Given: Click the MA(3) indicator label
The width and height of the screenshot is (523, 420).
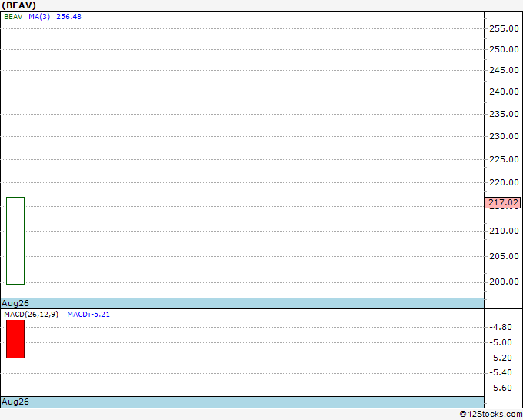Looking at the screenshot, I should click(39, 17).
